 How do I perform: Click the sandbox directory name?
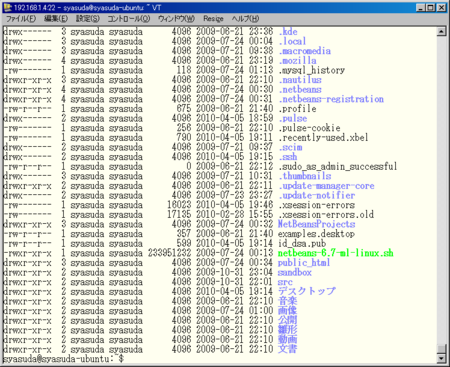pos(295,272)
